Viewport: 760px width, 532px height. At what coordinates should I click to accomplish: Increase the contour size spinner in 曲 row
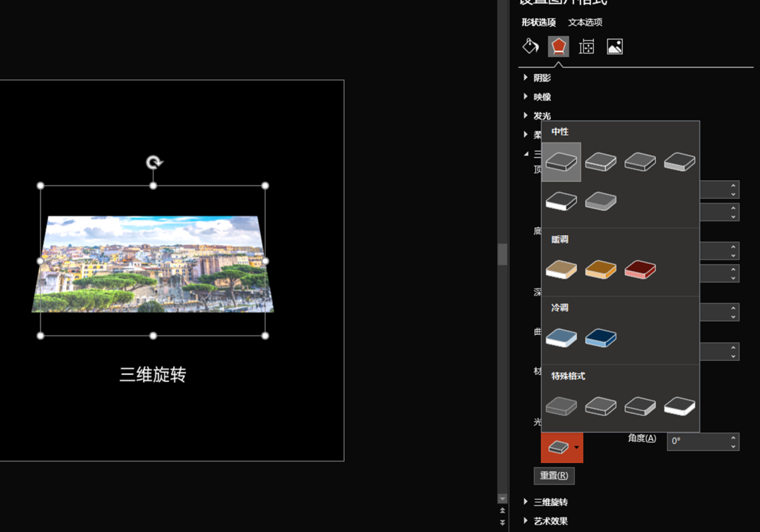click(733, 348)
